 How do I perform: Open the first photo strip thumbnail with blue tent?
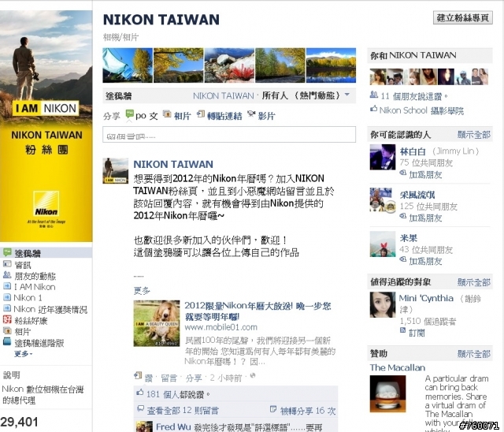coord(128,65)
